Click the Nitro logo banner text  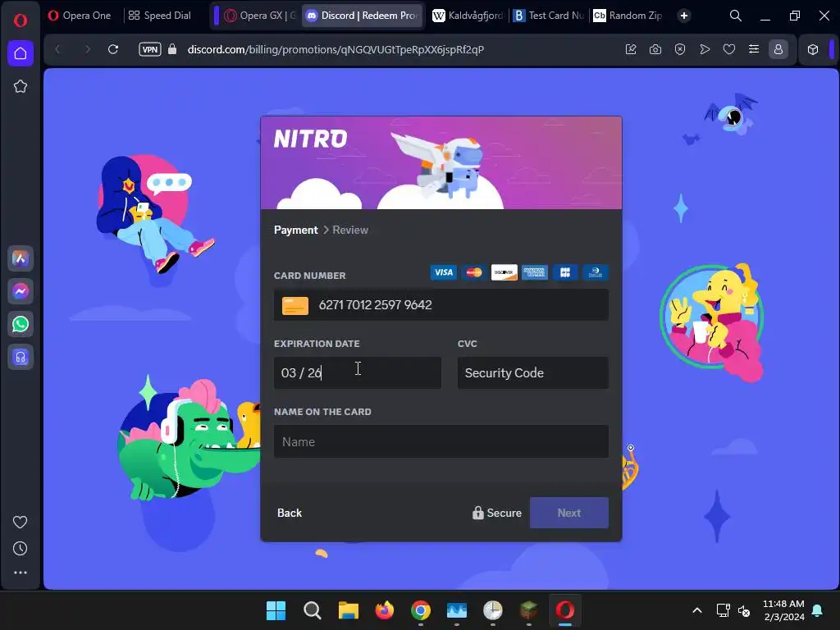pos(311,139)
